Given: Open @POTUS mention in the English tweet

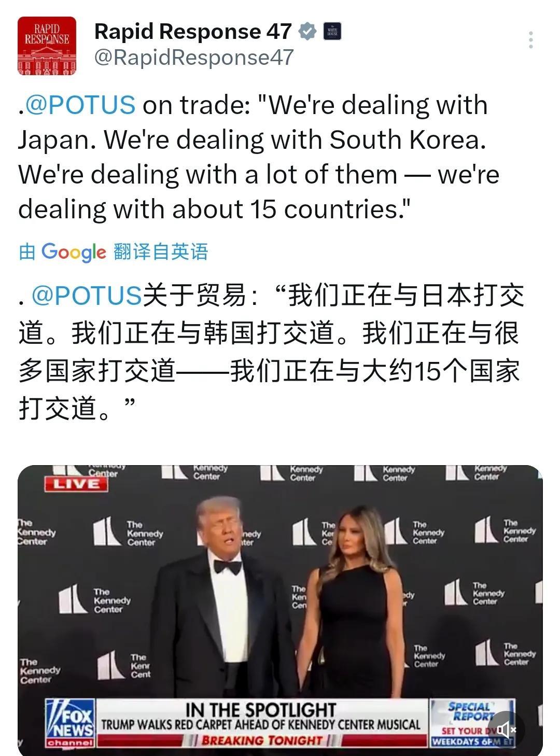Looking at the screenshot, I should pos(80,105).
